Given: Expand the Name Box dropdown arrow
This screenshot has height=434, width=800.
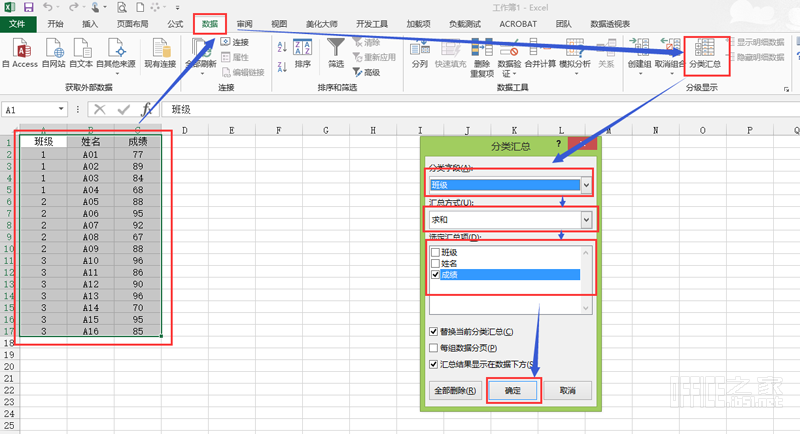Looking at the screenshot, I should click(x=61, y=109).
